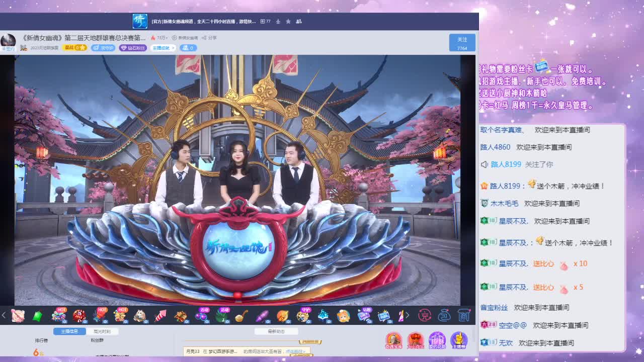Click the 分享 share link
Image resolution: width=644 pixels, height=362 pixels.
(209, 38)
